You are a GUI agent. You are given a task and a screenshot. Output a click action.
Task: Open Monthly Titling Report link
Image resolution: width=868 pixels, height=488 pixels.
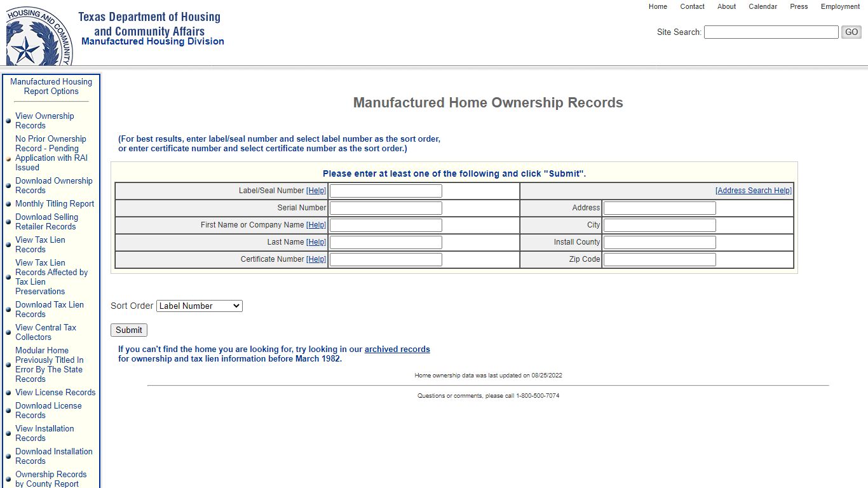click(55, 204)
